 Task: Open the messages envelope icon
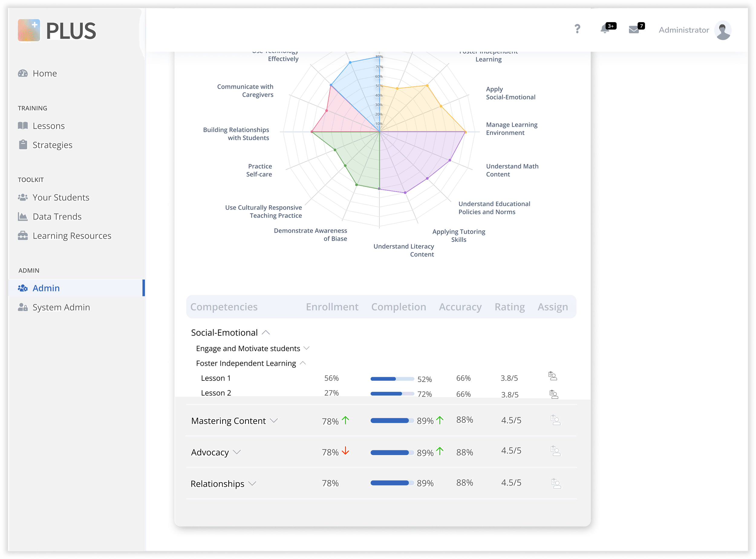(x=634, y=30)
